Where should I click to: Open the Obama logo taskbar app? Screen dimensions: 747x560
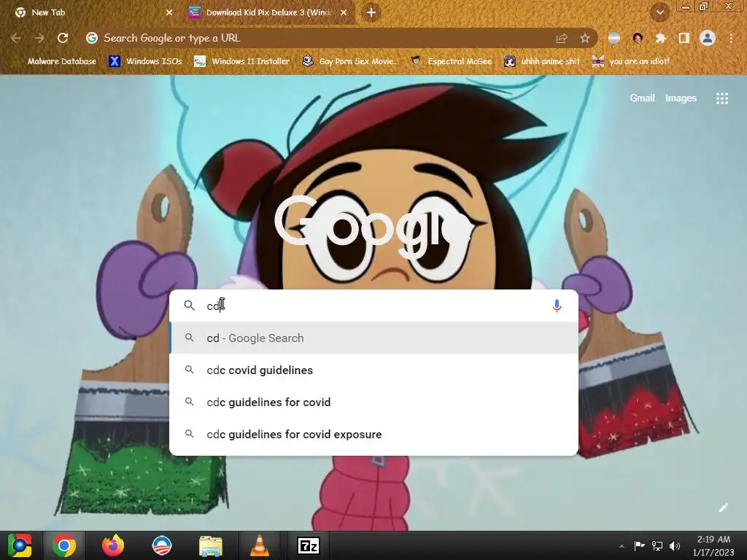(162, 545)
